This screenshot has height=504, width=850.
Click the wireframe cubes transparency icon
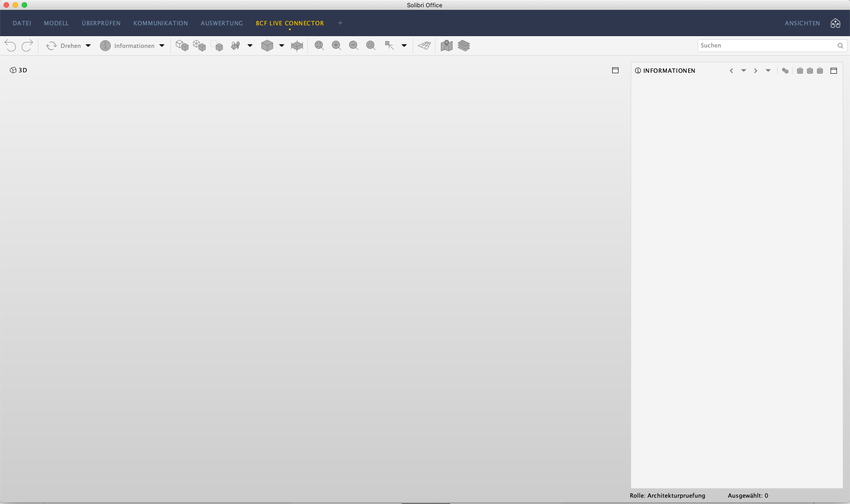pos(199,46)
